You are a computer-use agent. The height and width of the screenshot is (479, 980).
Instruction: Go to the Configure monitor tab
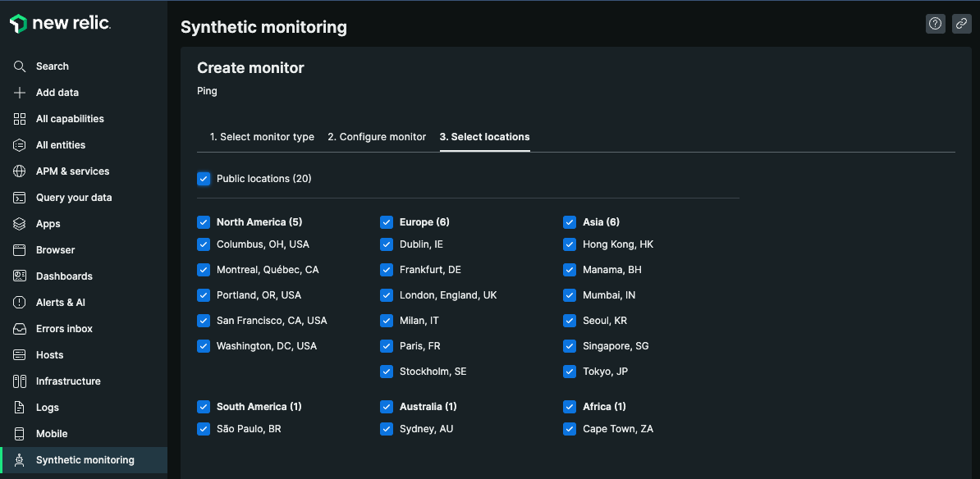pos(377,137)
